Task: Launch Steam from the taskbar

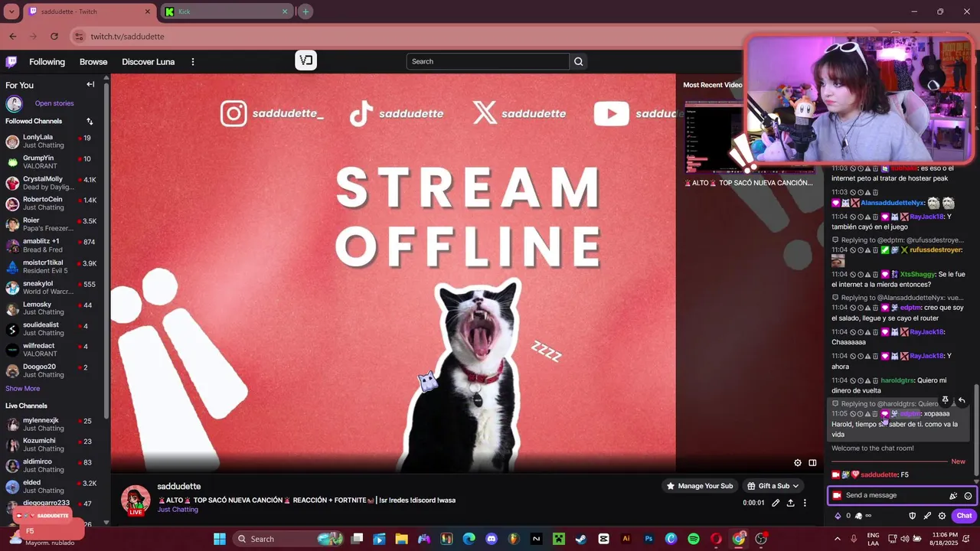Action: [x=581, y=539]
